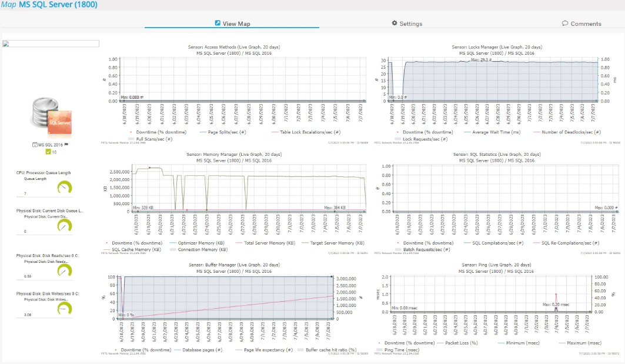
Task: Click the 'Minimum (msec)' legend entry
Action: 519,343
